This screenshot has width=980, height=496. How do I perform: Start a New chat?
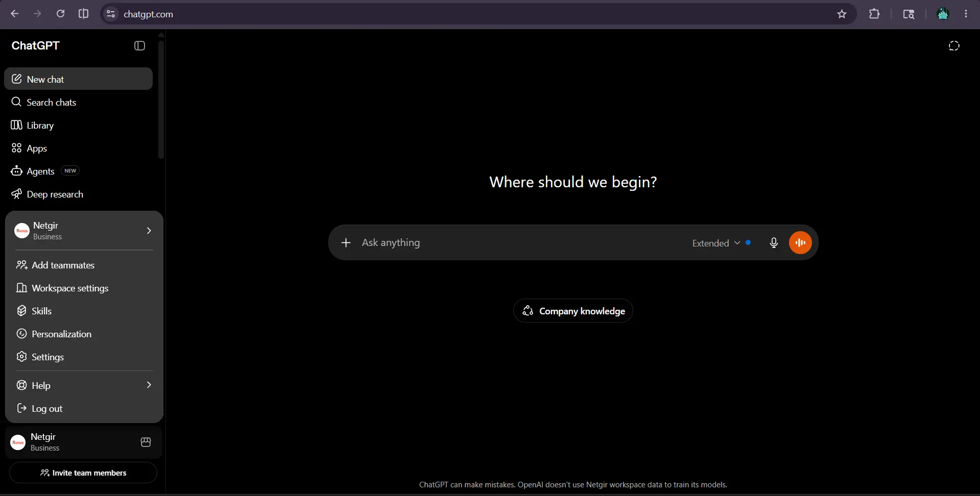tap(79, 79)
